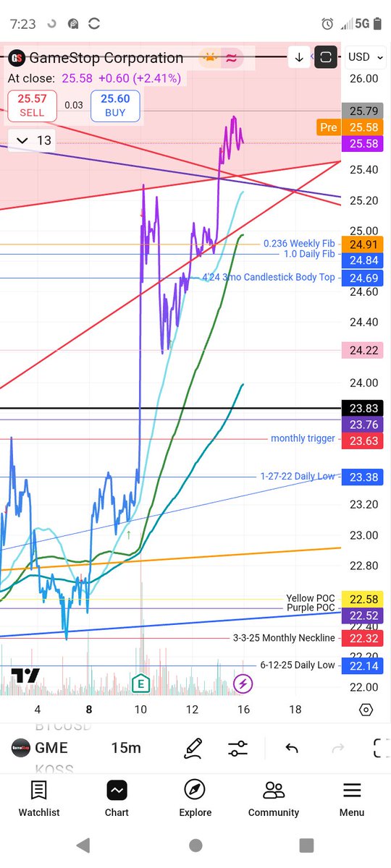
Task: Tap the 23.63 red price label
Action: tap(363, 441)
